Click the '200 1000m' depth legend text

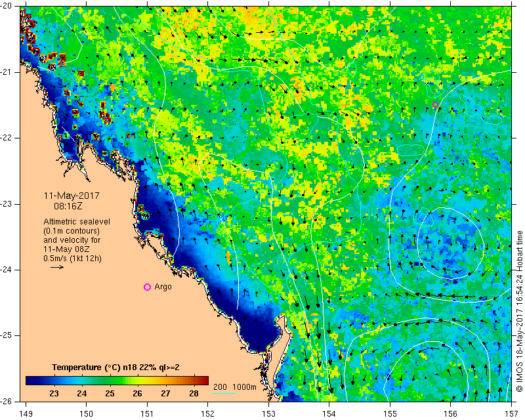pos(235,387)
